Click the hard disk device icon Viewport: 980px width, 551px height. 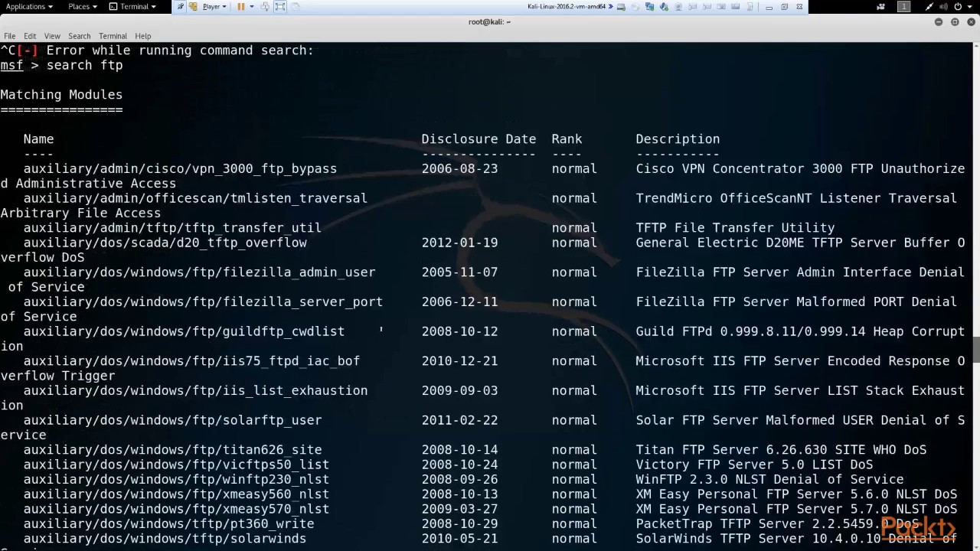tap(622, 6)
